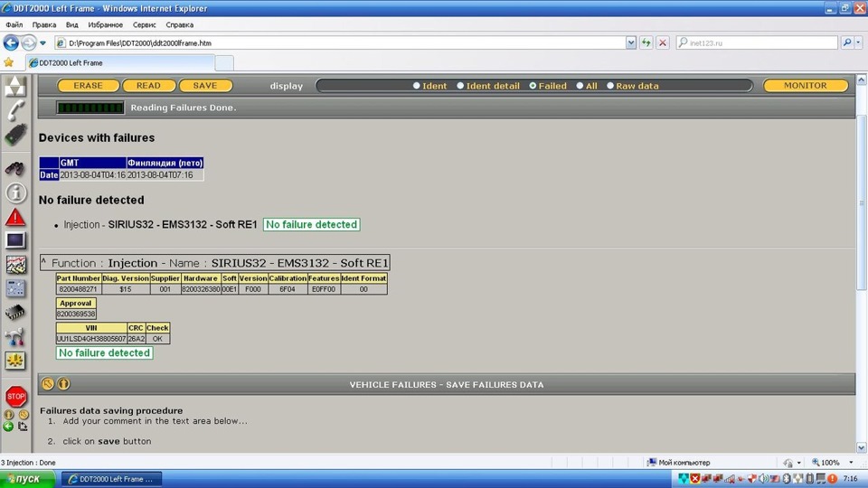Image resolution: width=868 pixels, height=488 pixels.
Task: Open the graph chart icon in sidebar
Action: [x=15, y=265]
